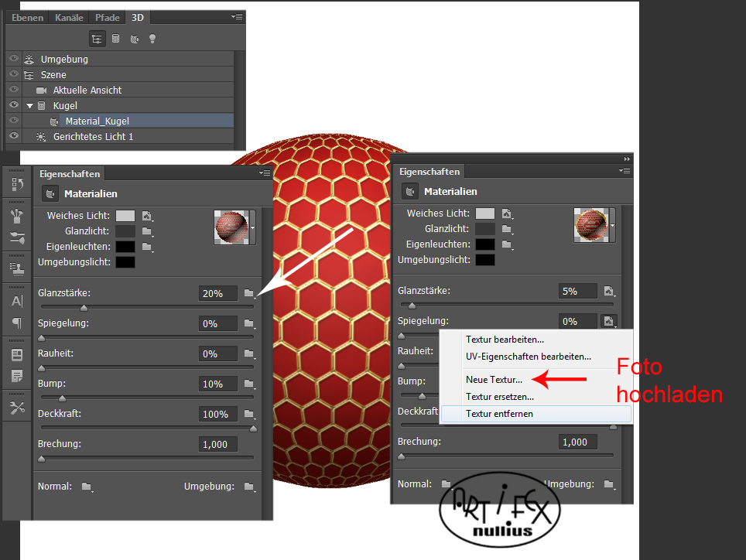
Task: Toggle visibility of Aktuelle Ansicht
Action: [14, 90]
